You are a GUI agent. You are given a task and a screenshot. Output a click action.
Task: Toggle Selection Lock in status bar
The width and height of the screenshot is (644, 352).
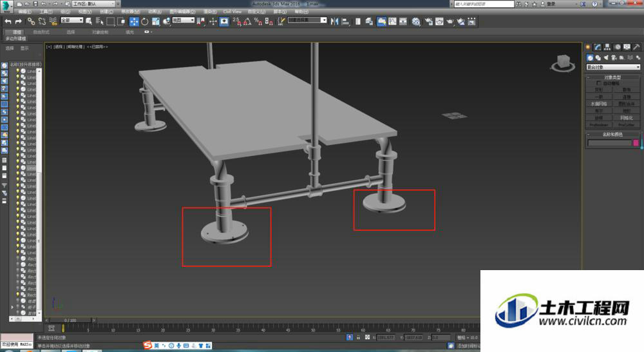click(358, 337)
